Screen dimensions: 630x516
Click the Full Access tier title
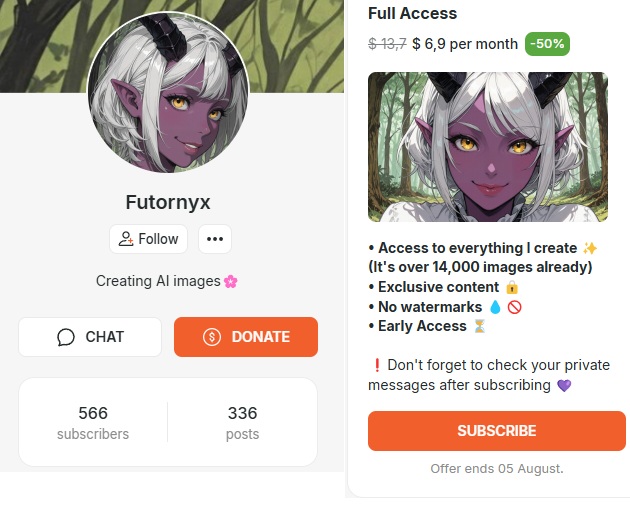(x=413, y=13)
